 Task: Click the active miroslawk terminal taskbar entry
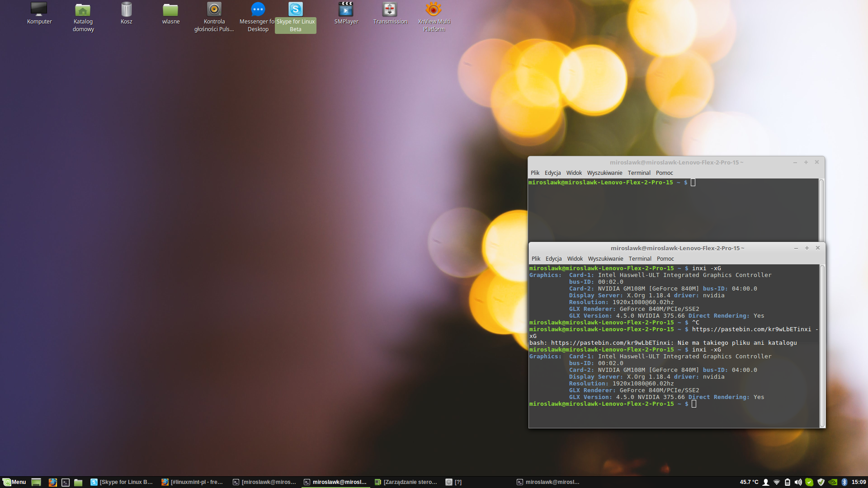click(x=335, y=482)
